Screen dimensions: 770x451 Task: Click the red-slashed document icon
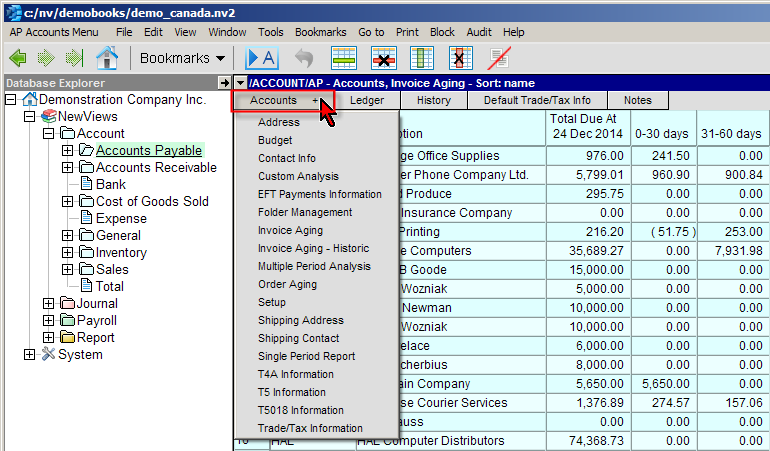tap(499, 58)
